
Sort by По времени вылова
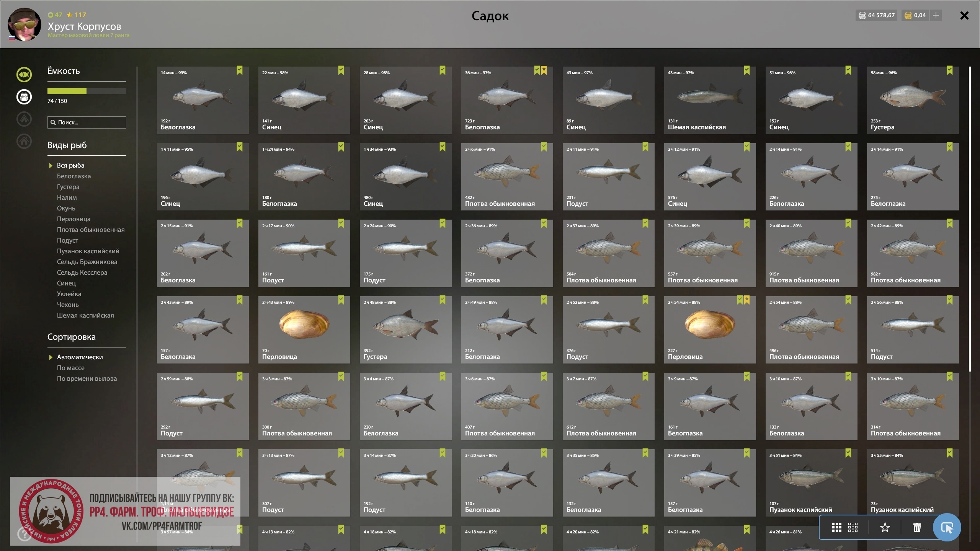click(x=87, y=378)
